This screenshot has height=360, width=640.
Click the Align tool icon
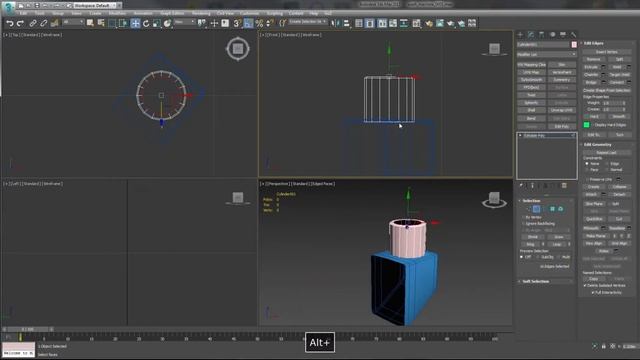(346, 23)
